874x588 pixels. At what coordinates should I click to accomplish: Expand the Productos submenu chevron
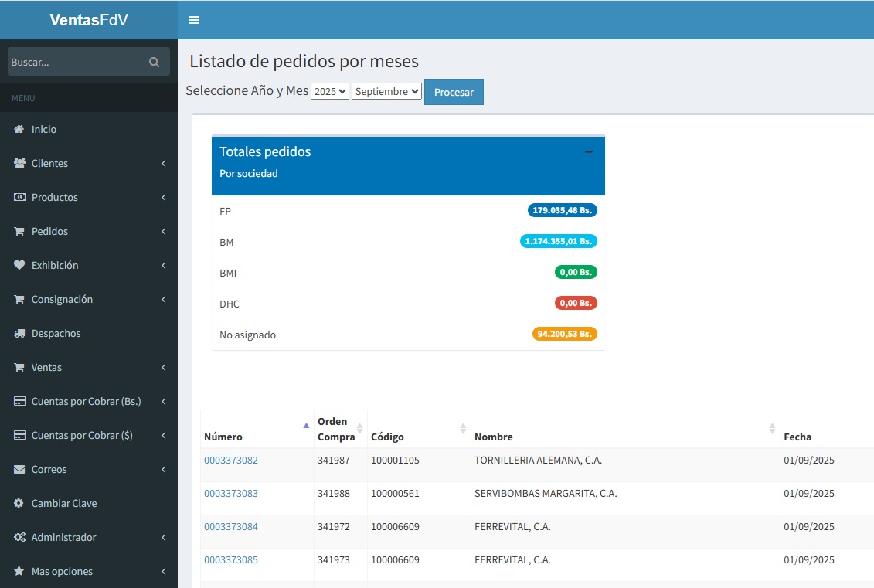click(x=164, y=197)
